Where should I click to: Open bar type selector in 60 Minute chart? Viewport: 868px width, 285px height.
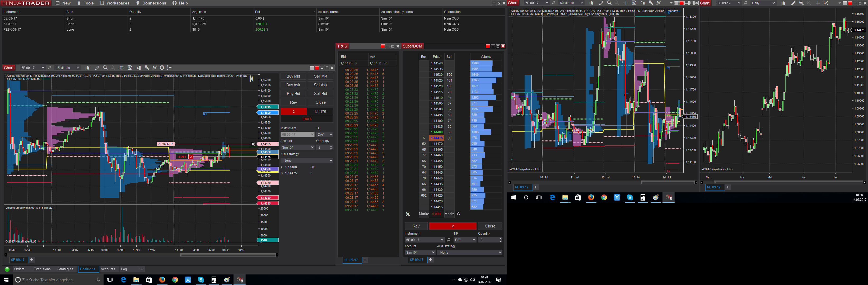pyautogui.click(x=591, y=3)
